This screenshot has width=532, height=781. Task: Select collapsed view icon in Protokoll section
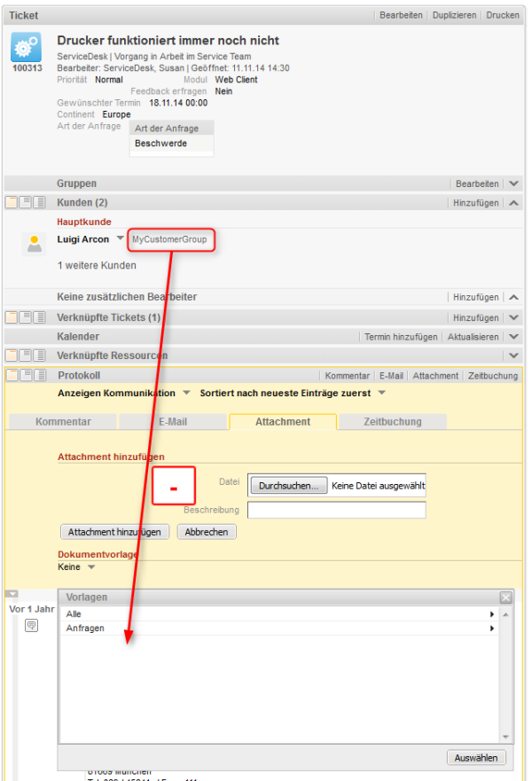(12, 375)
